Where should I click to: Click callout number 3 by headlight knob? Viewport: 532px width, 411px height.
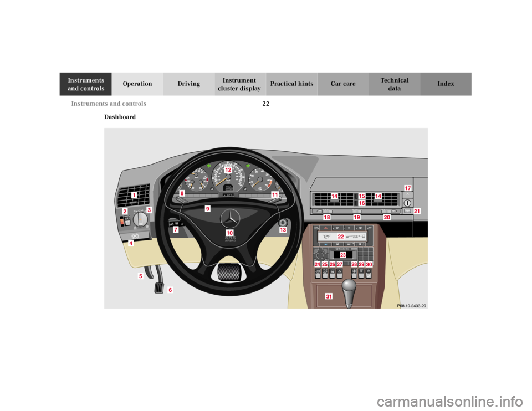(149, 210)
